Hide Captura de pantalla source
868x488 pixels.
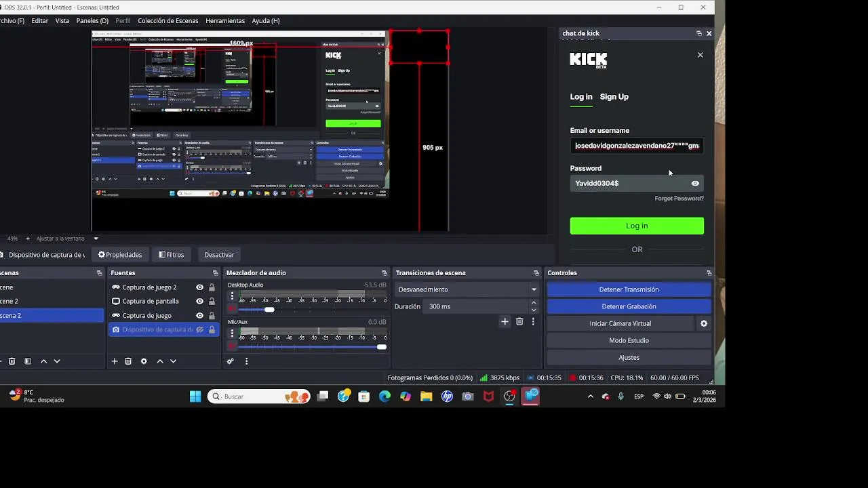[199, 302]
